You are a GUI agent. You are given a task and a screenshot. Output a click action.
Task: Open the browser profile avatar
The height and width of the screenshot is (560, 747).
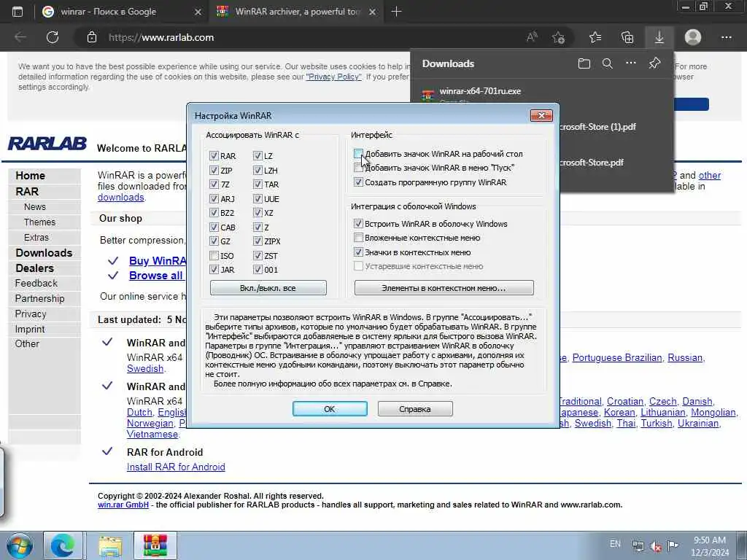(x=693, y=37)
